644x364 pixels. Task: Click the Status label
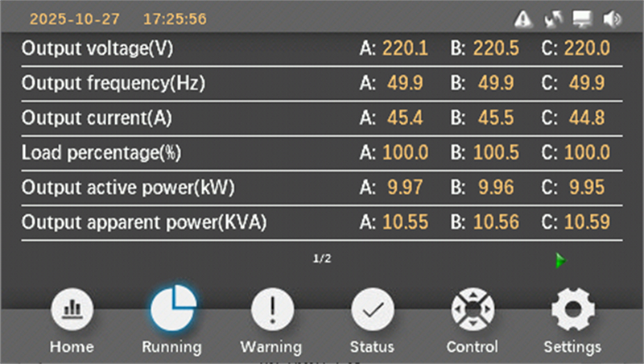click(x=372, y=347)
